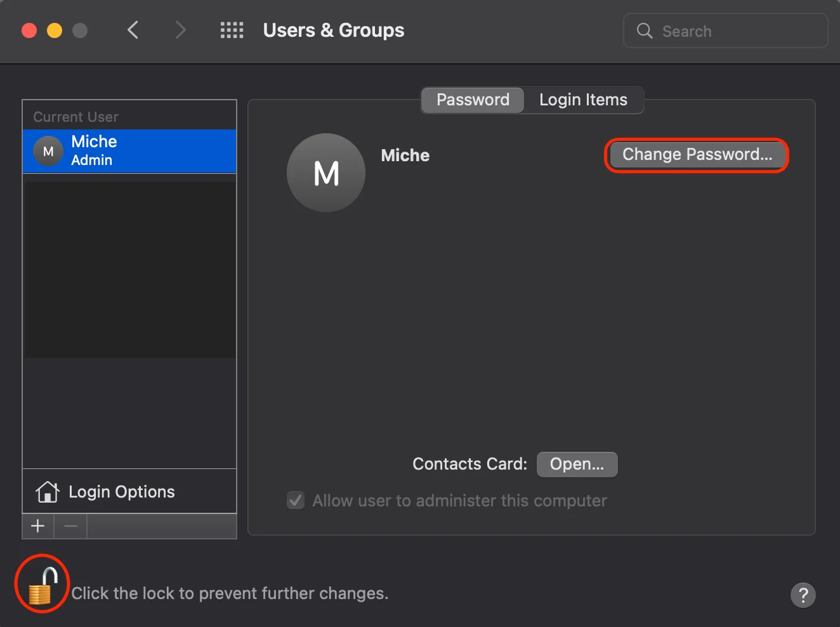Open the Contacts Card
The image size is (840, 627).
(577, 464)
